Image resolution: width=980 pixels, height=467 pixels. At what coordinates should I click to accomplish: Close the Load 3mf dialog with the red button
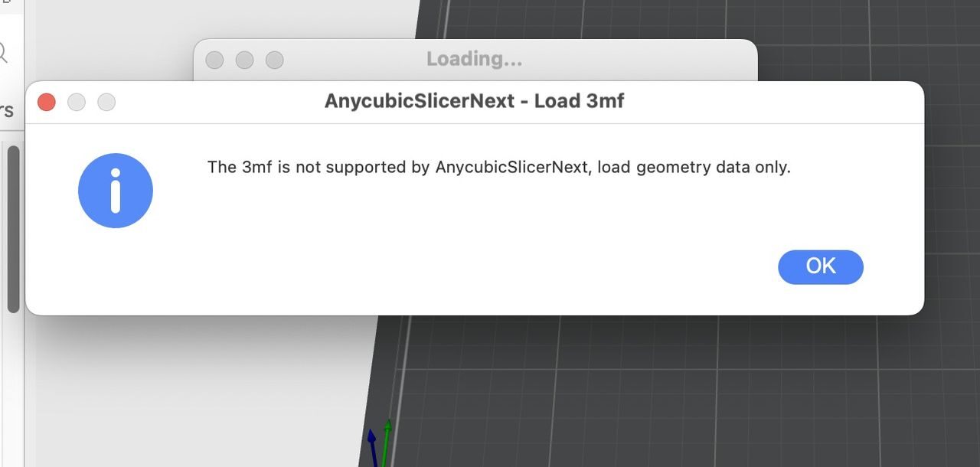[47, 102]
